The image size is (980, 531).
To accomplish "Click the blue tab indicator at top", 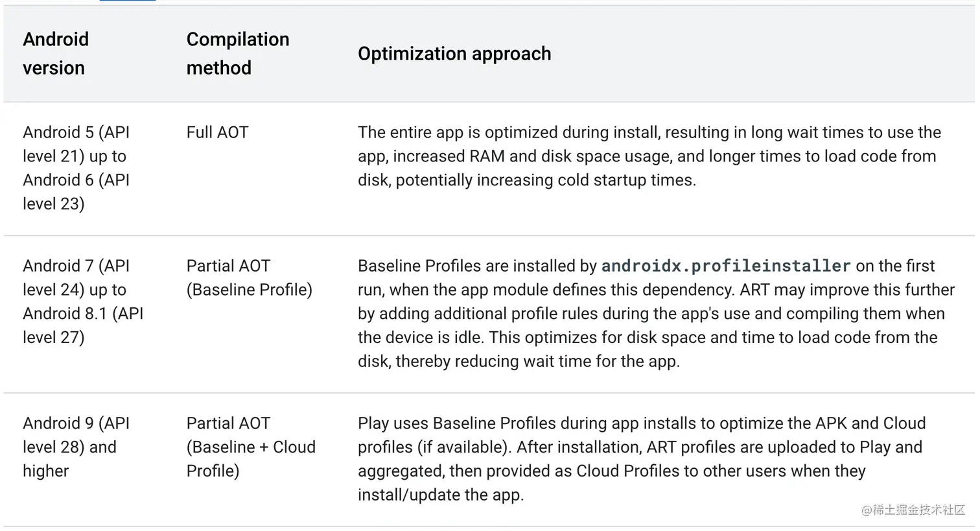I will 128,1.
